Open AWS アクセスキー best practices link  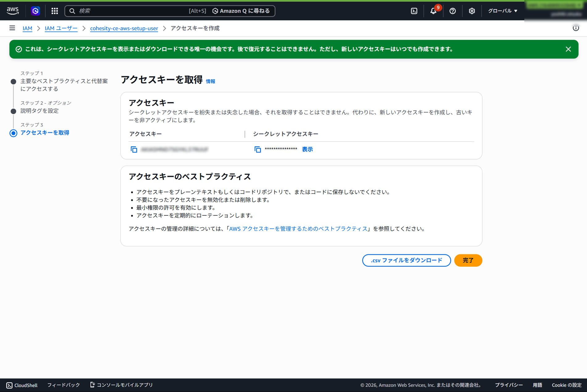coord(298,229)
